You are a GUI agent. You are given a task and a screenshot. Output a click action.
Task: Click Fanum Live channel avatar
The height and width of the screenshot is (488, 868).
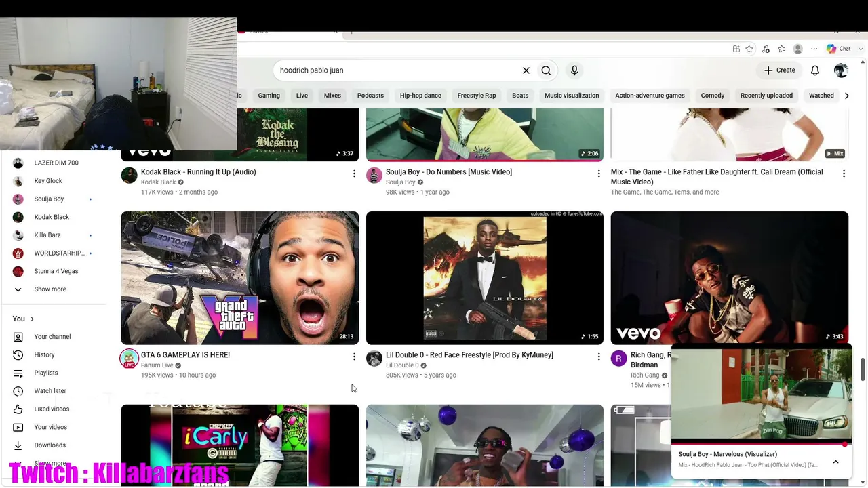pos(129,359)
